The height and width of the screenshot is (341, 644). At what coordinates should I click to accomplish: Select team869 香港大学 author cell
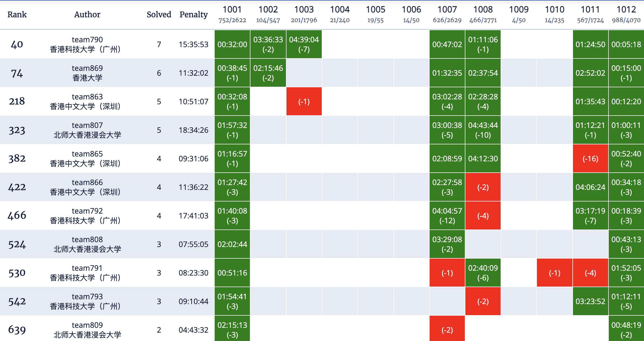[87, 73]
